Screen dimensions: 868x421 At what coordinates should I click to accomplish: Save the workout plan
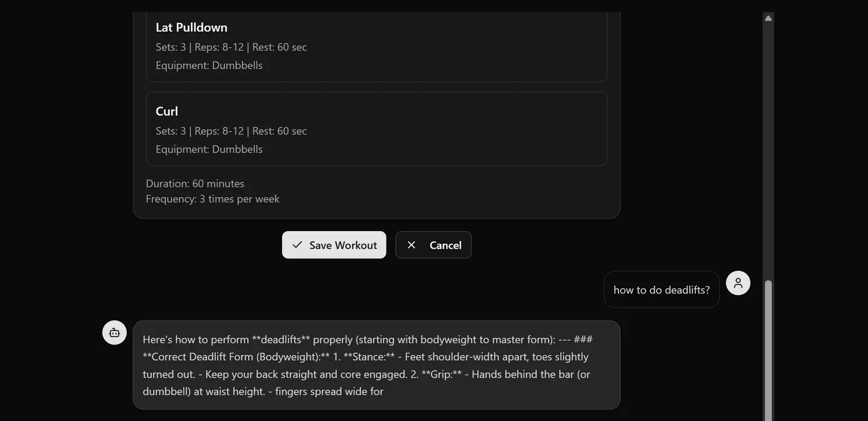pyautogui.click(x=334, y=245)
